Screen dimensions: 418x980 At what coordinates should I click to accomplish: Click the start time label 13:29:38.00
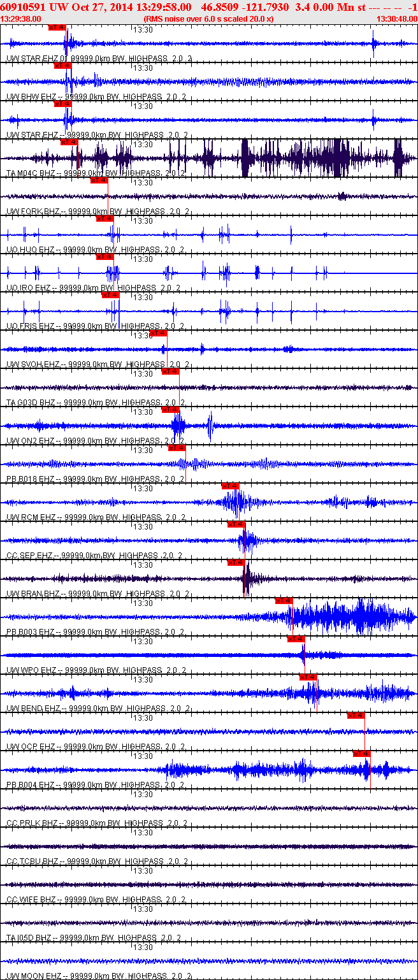(21, 19)
